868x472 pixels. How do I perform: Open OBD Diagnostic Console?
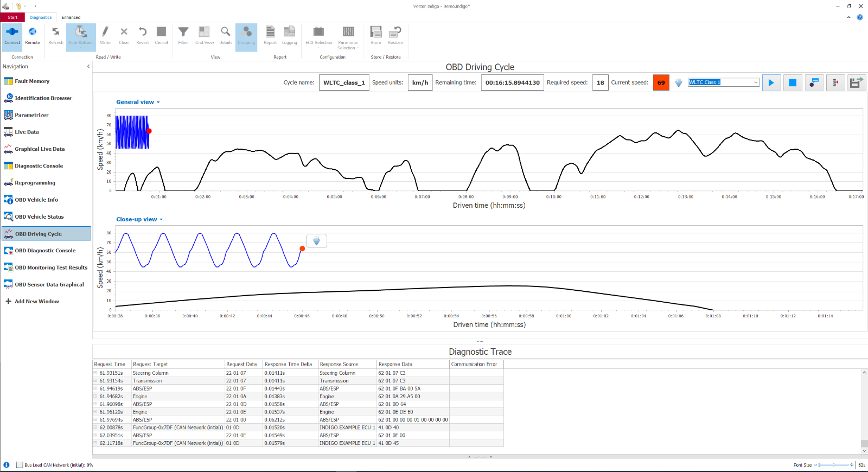(45, 251)
